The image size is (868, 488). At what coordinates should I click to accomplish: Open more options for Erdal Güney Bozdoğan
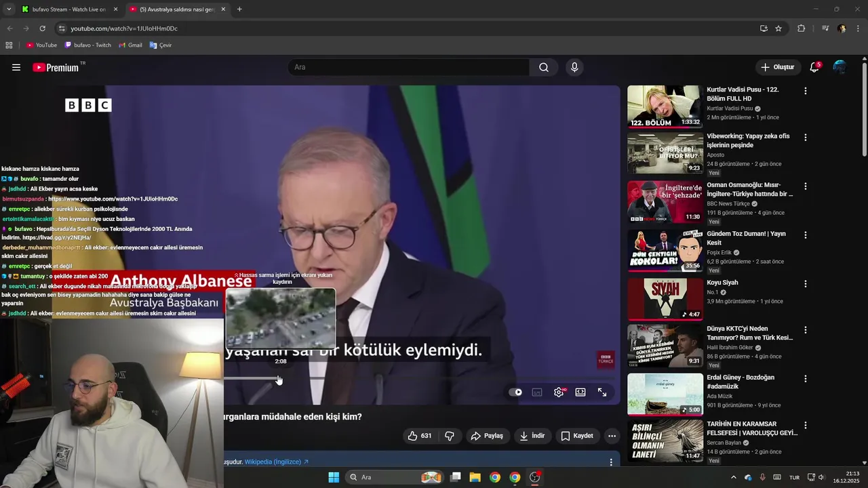[x=806, y=379]
